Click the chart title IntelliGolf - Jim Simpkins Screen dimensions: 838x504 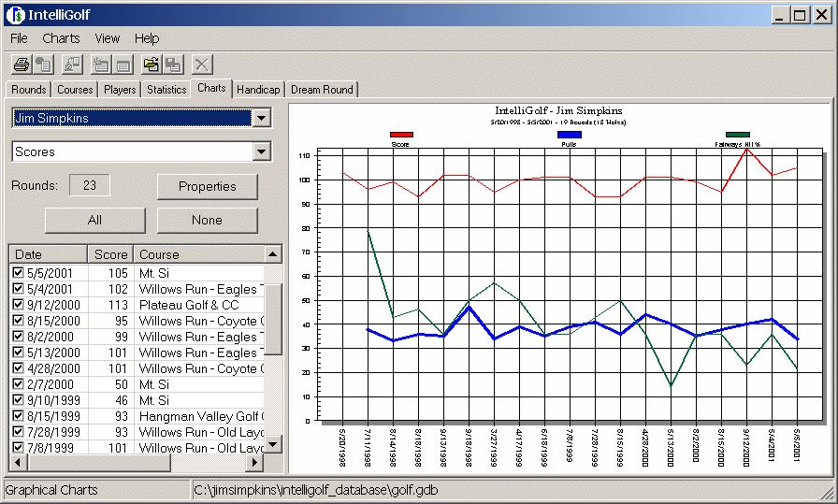tap(558, 110)
